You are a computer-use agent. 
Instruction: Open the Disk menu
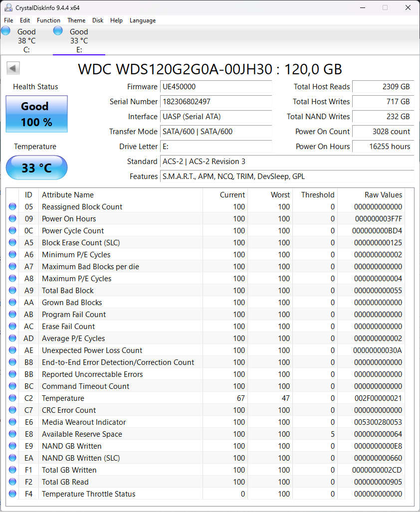point(97,20)
